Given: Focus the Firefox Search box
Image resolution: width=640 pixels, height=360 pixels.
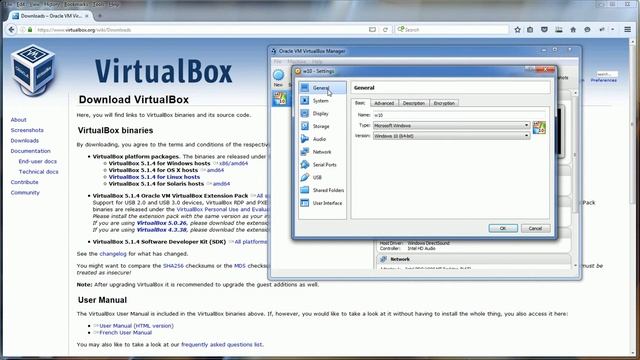Looking at the screenshot, I should [453, 29].
